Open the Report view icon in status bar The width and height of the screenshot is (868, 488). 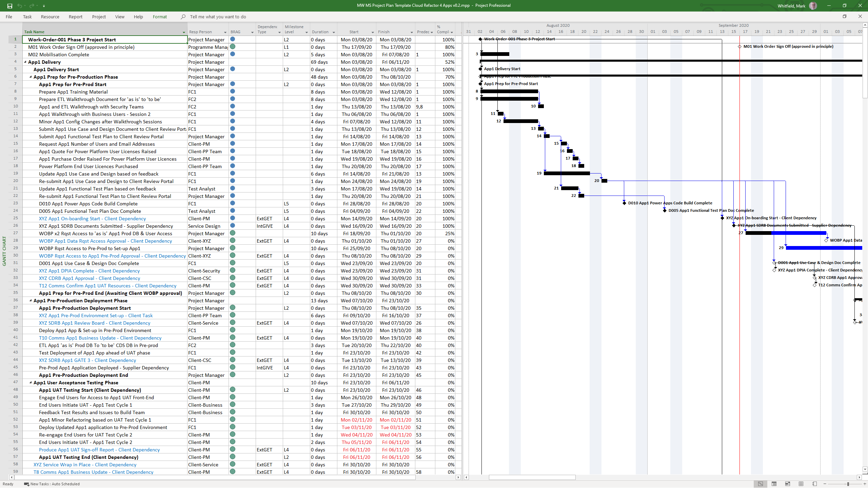pos(814,484)
